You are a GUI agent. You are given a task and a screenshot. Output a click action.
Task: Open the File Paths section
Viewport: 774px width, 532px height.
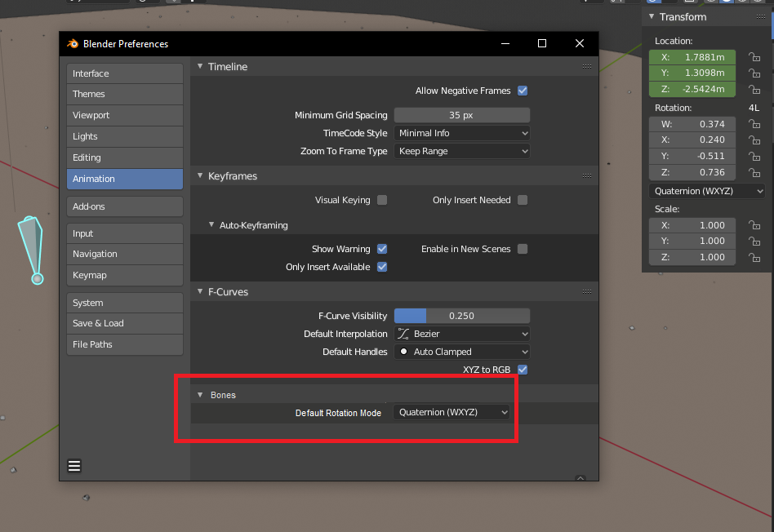[x=125, y=344]
